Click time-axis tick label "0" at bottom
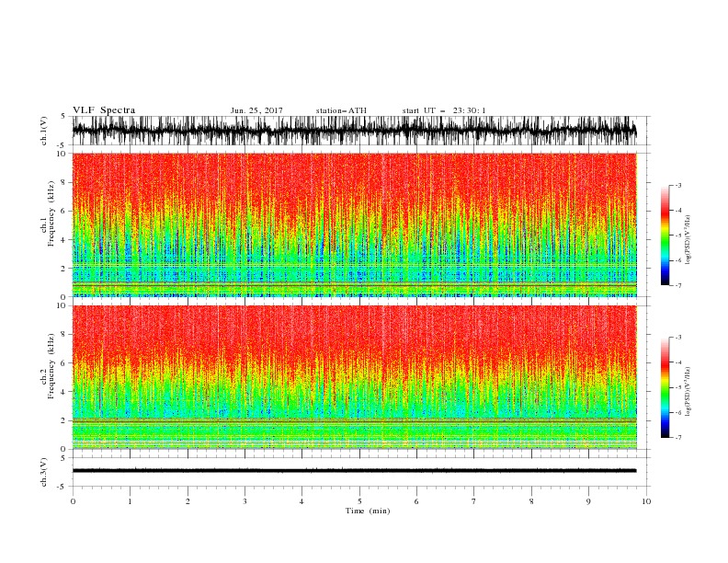The image size is (728, 563). (x=73, y=501)
